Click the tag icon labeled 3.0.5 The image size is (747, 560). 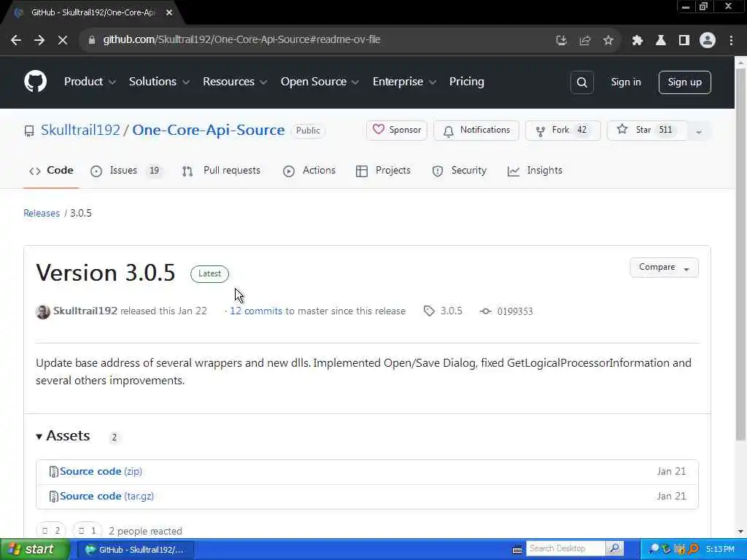tap(429, 311)
